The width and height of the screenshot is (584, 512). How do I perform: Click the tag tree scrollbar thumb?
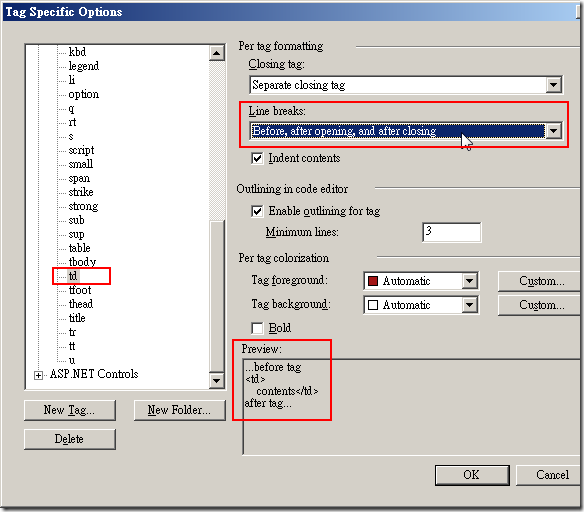coord(216,296)
